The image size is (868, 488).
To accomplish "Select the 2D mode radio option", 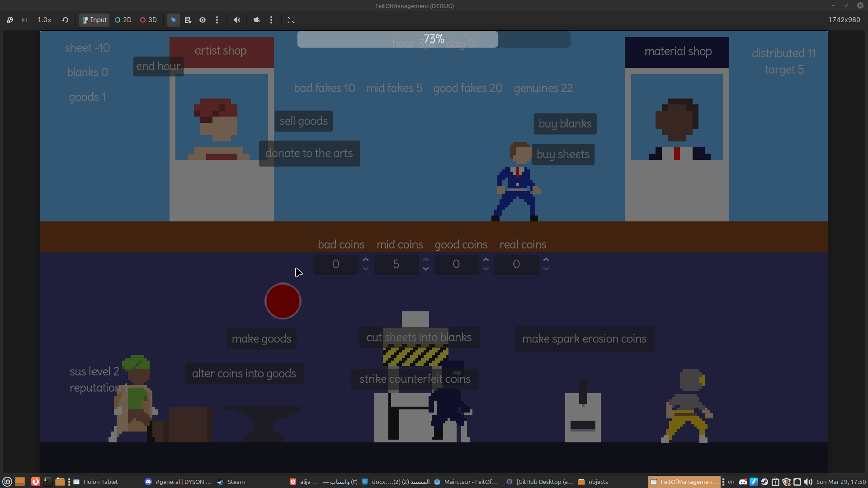I will (x=123, y=20).
